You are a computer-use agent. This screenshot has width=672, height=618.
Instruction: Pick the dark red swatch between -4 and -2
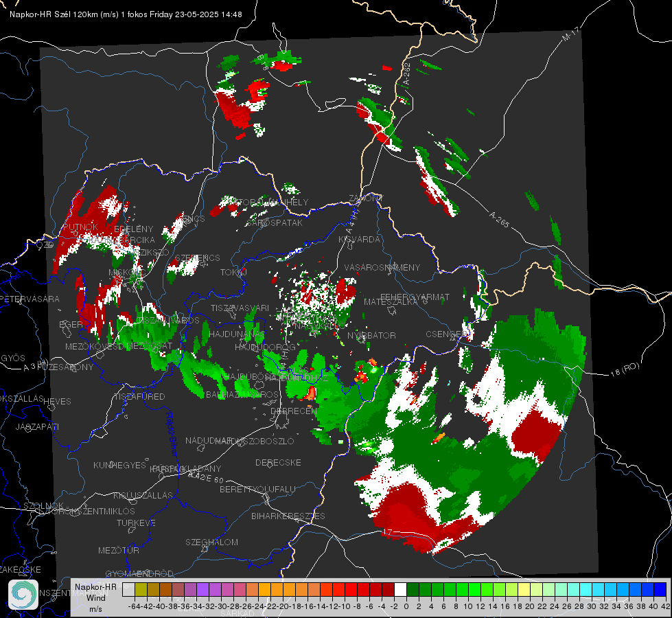pyautogui.click(x=388, y=589)
